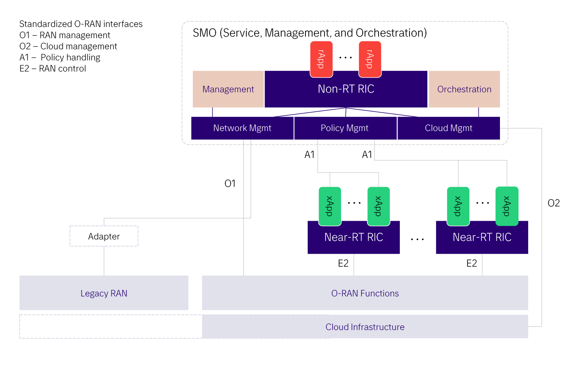Click the right red rApp block

click(x=370, y=59)
